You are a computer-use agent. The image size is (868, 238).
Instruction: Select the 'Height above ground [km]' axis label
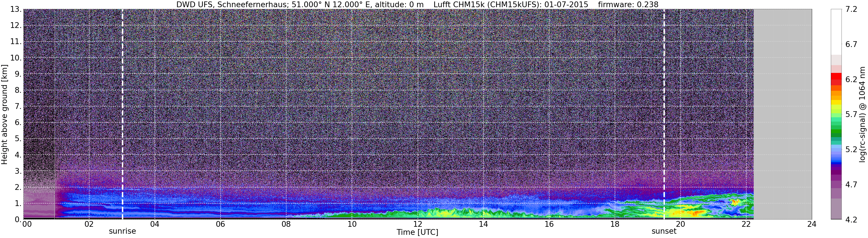click(4, 114)
